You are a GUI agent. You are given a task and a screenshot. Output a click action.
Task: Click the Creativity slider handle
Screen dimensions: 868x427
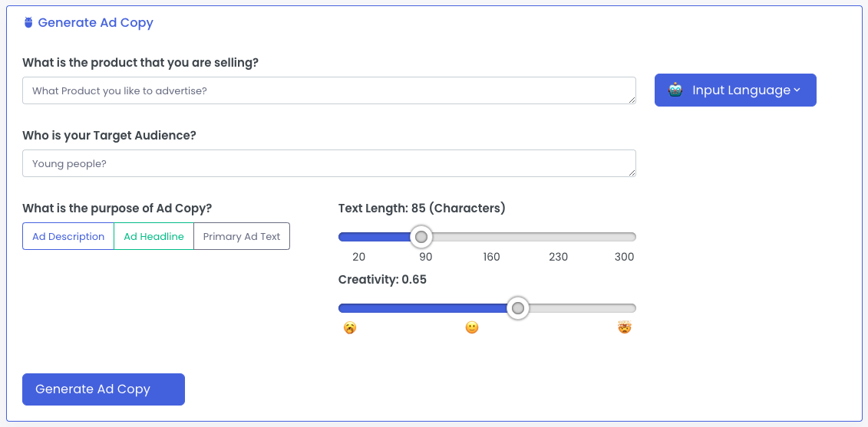pyautogui.click(x=518, y=308)
